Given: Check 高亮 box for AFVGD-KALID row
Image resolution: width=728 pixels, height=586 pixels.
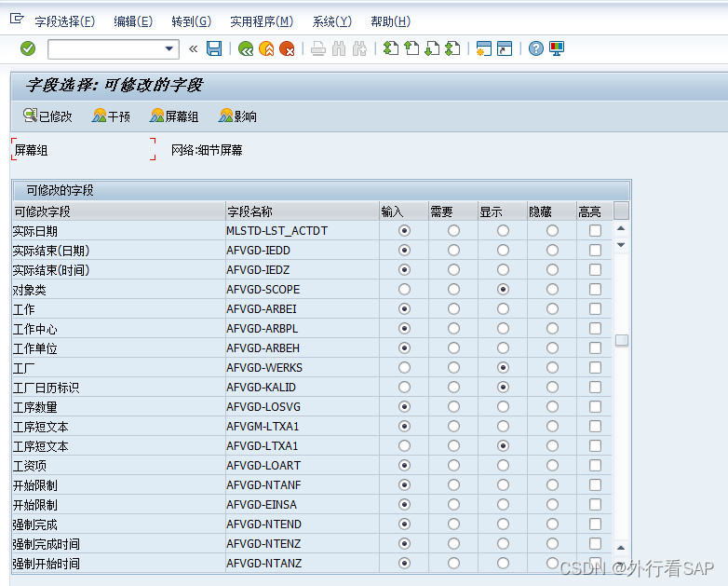Looking at the screenshot, I should pos(595,388).
